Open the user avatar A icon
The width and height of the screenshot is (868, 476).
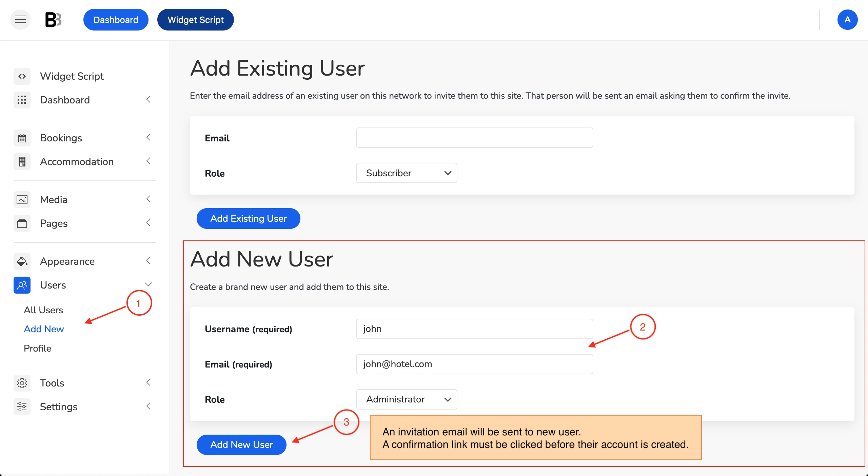tap(847, 20)
